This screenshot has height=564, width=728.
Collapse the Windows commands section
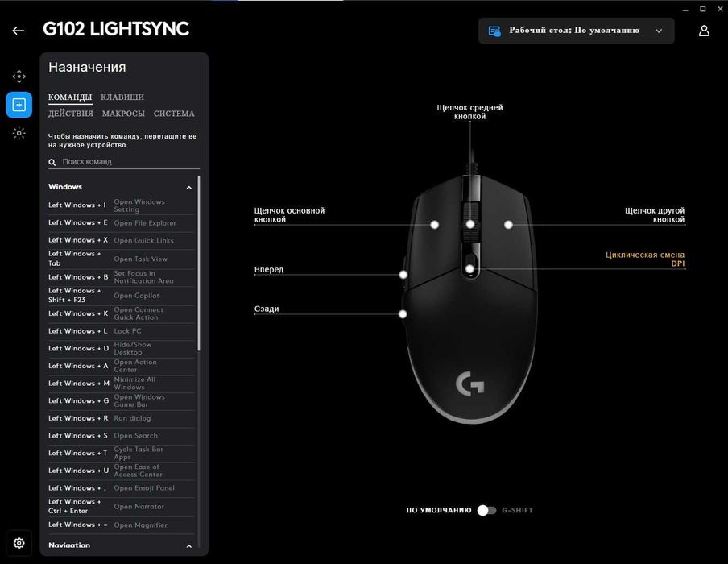189,188
